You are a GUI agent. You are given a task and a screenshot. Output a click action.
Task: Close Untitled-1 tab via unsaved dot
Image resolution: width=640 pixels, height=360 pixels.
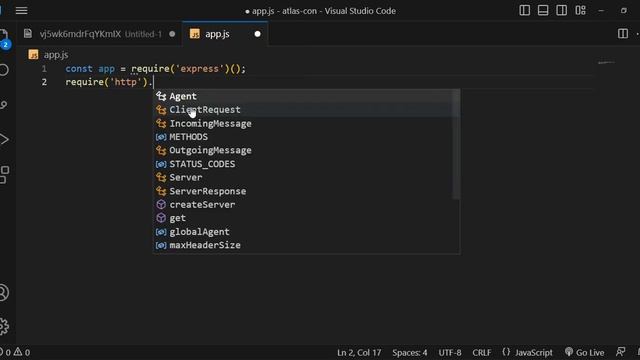point(172,34)
